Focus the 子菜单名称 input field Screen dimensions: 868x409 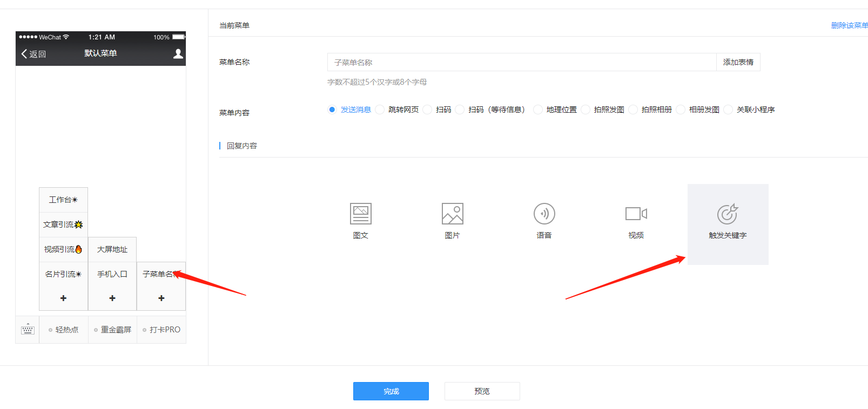pos(522,62)
